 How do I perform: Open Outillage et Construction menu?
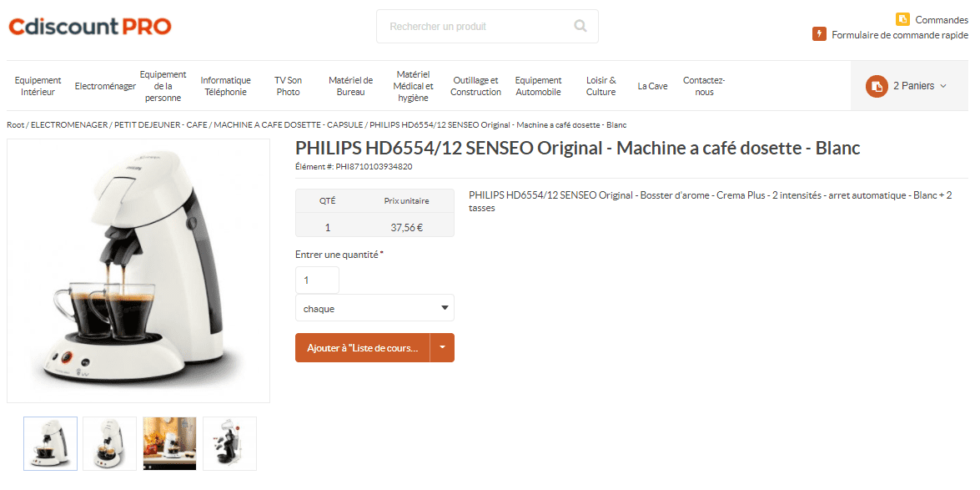point(475,86)
